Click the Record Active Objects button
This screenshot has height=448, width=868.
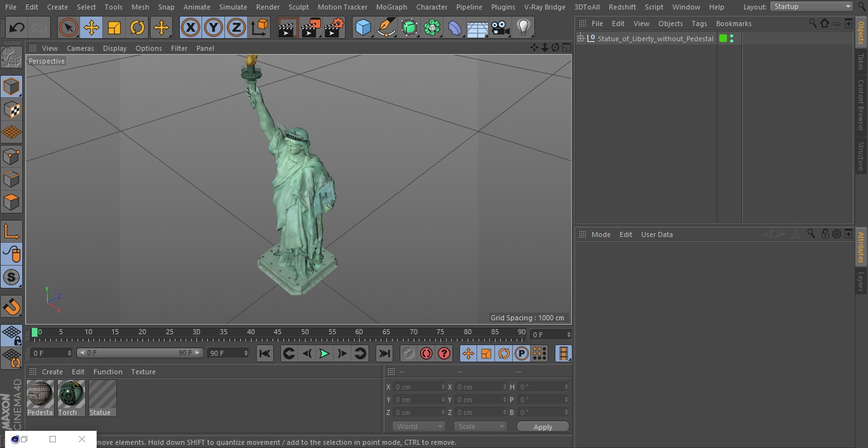tap(409, 353)
